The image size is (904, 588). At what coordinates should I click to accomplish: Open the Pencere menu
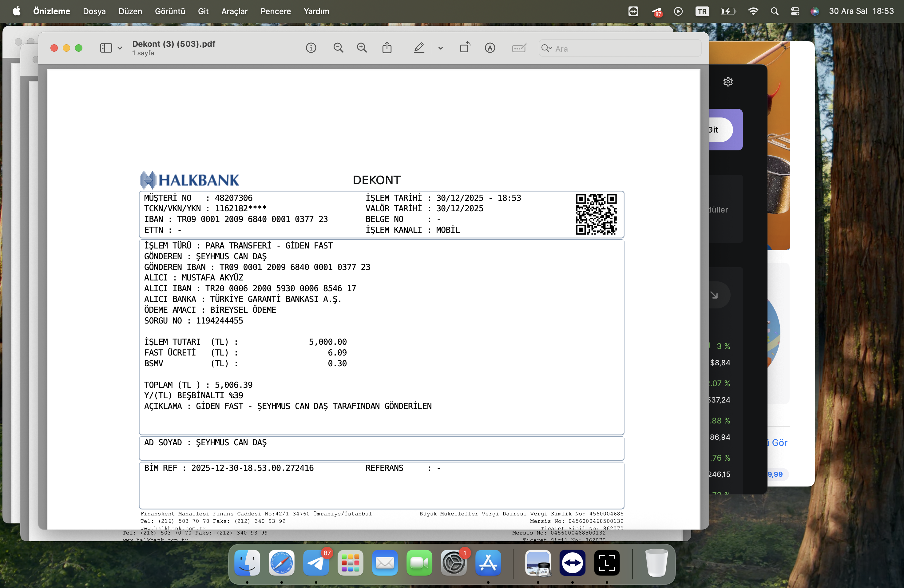tap(276, 11)
